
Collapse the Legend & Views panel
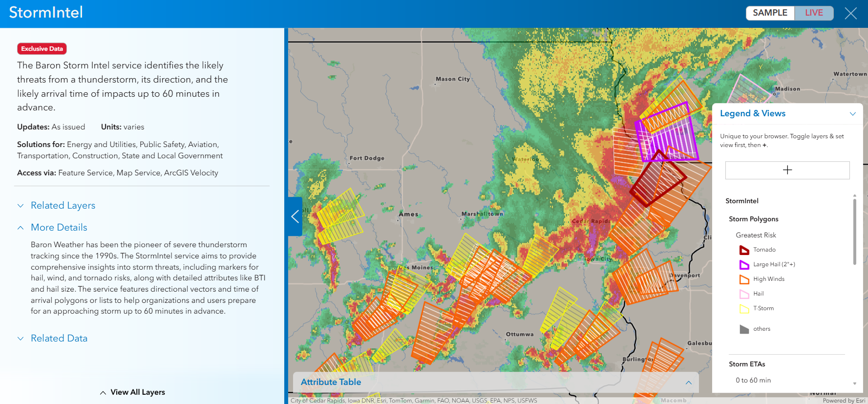point(853,114)
